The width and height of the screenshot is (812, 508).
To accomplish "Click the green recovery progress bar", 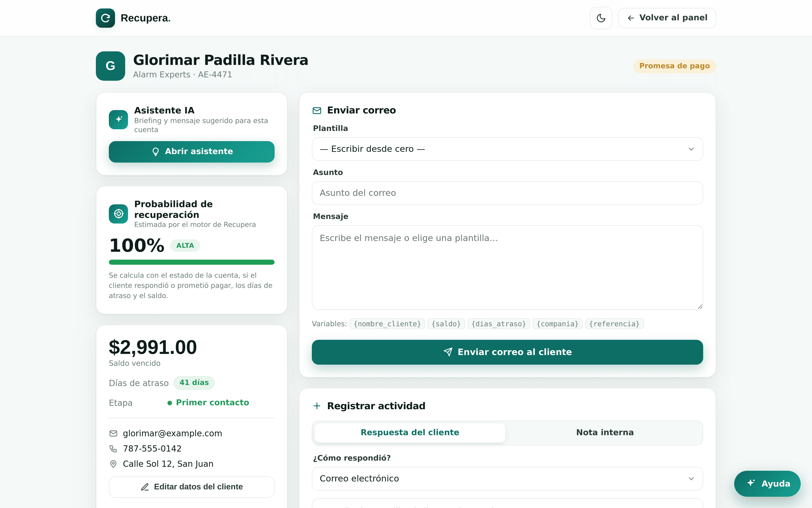I will click(x=192, y=262).
